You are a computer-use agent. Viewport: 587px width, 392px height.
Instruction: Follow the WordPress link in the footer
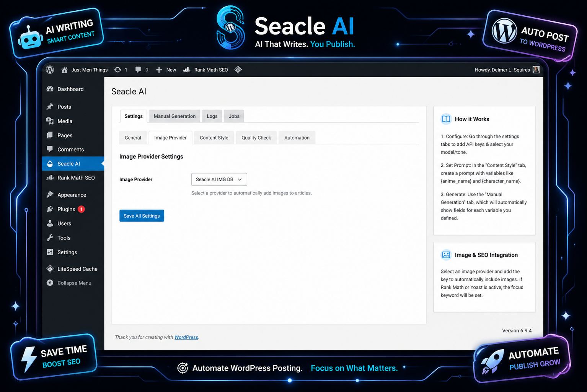click(x=186, y=337)
